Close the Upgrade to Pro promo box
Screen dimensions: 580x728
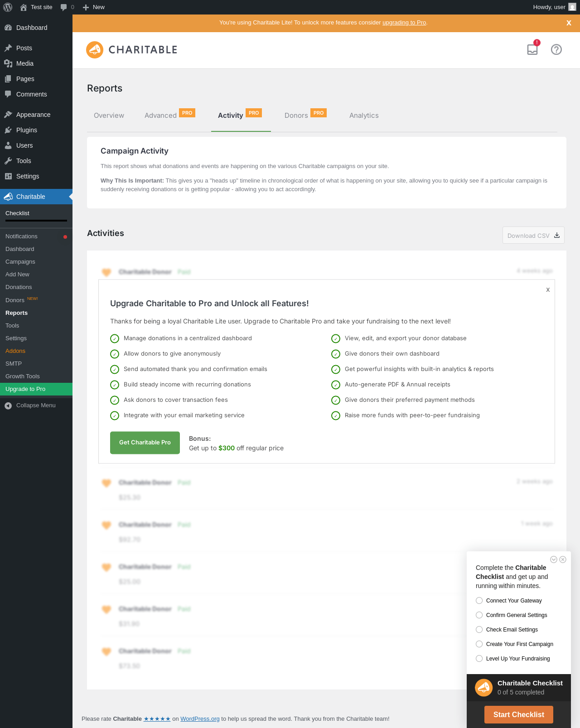pyautogui.click(x=548, y=289)
